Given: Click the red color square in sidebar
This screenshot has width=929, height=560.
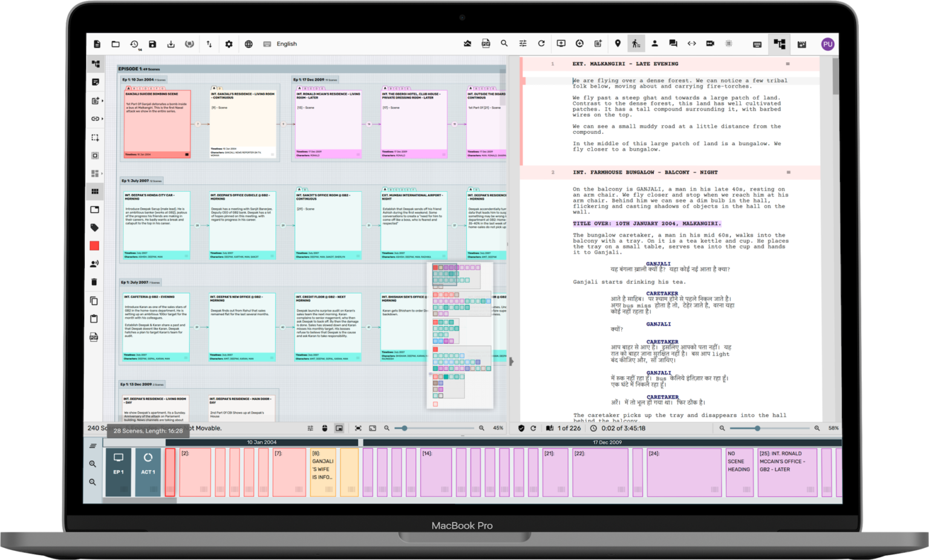Looking at the screenshot, I should tap(94, 246).
